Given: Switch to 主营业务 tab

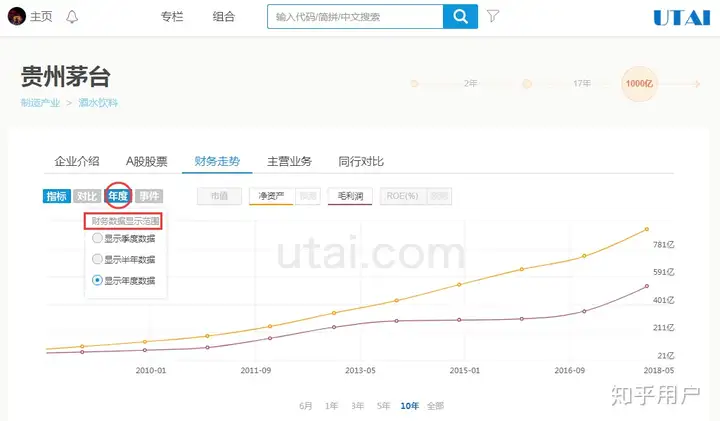Looking at the screenshot, I should click(289, 161).
